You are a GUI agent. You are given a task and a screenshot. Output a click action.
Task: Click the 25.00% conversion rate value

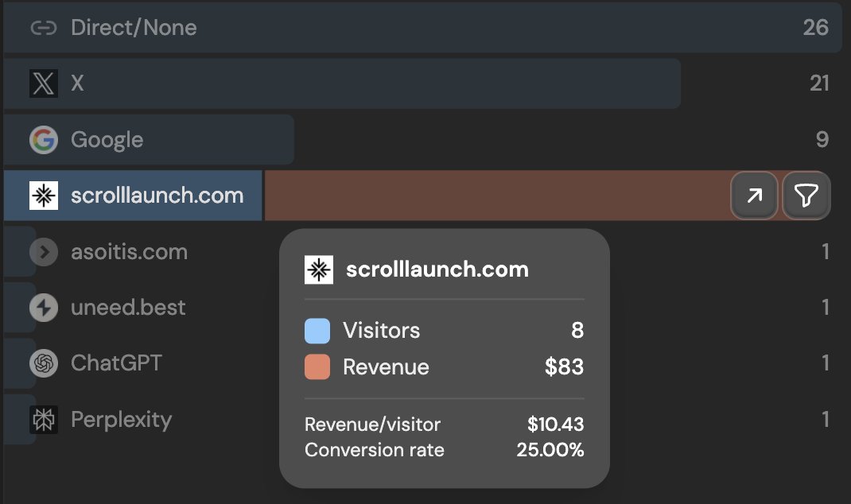tap(550, 450)
